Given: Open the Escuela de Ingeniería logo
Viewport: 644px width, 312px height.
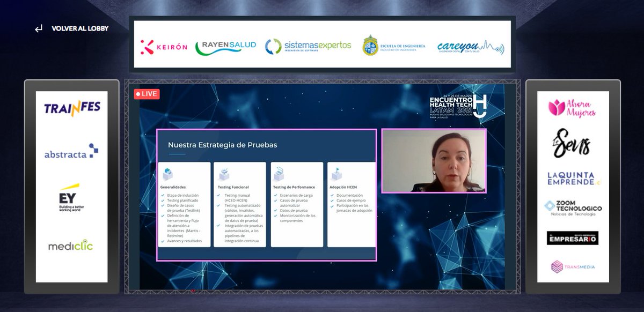Looking at the screenshot, I should (x=394, y=46).
